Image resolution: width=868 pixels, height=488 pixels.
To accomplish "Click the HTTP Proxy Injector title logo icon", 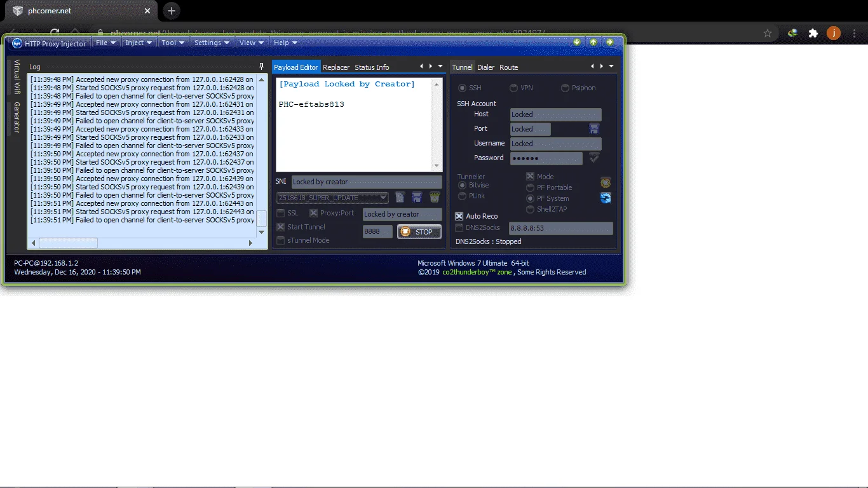I will tap(17, 44).
